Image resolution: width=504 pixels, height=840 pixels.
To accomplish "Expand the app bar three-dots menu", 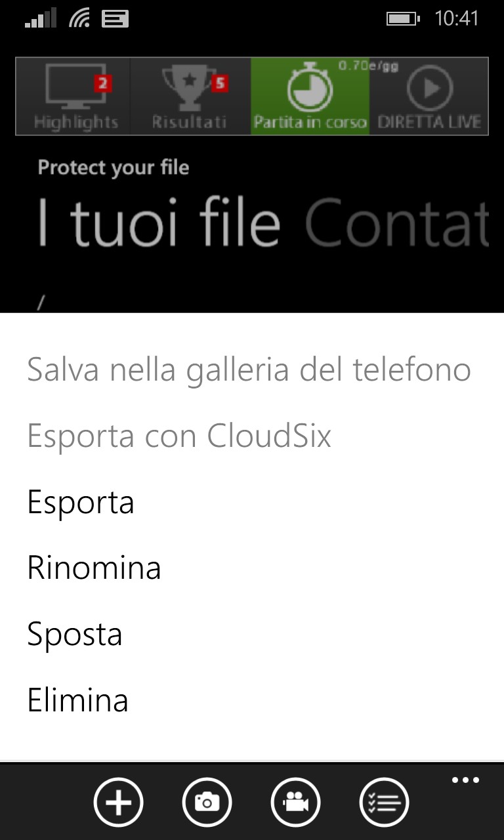I will click(465, 780).
